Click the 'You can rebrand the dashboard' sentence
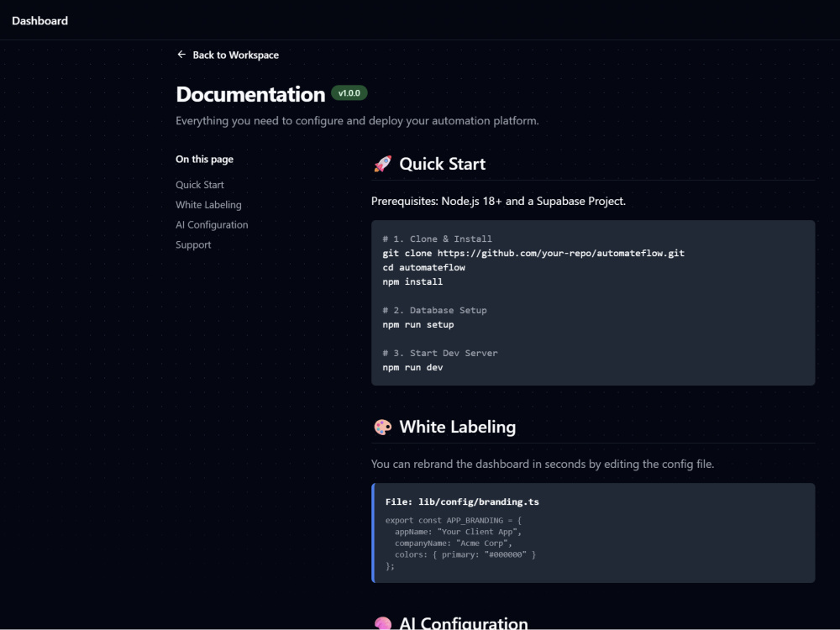 pyautogui.click(x=543, y=464)
